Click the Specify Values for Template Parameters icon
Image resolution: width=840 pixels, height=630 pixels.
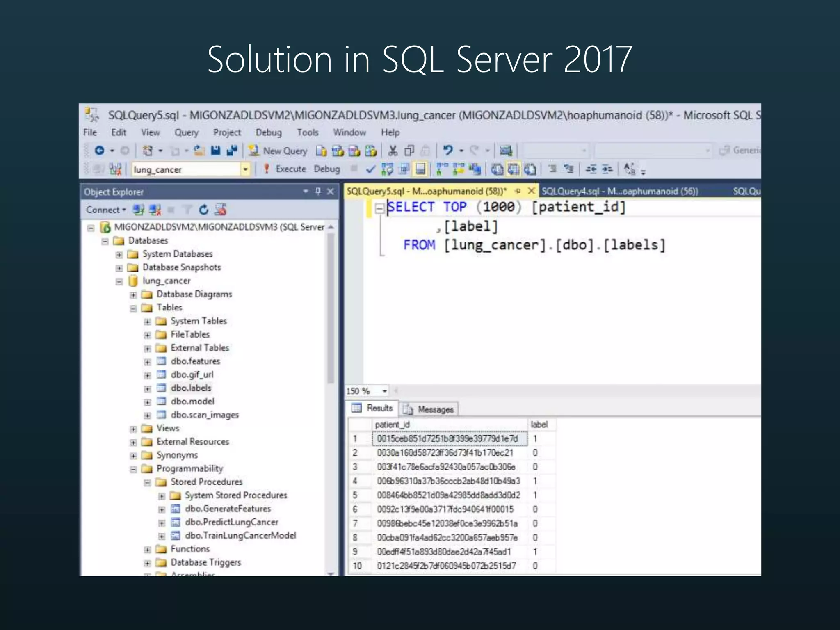[630, 169]
